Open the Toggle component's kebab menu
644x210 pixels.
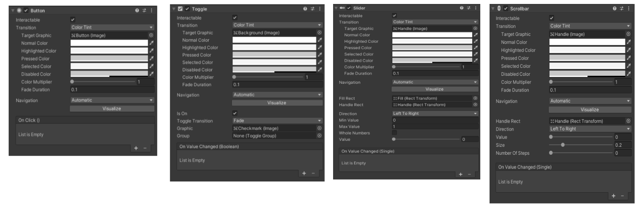[320, 9]
